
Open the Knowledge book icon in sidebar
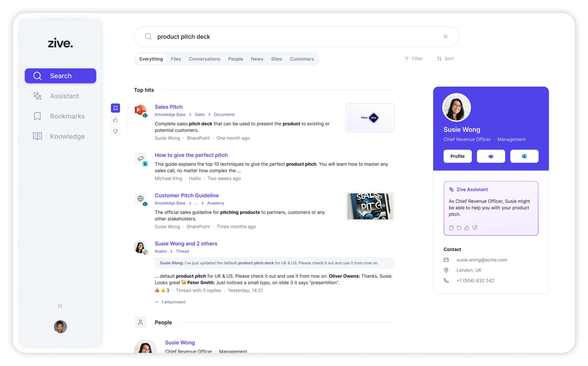pyautogui.click(x=37, y=136)
